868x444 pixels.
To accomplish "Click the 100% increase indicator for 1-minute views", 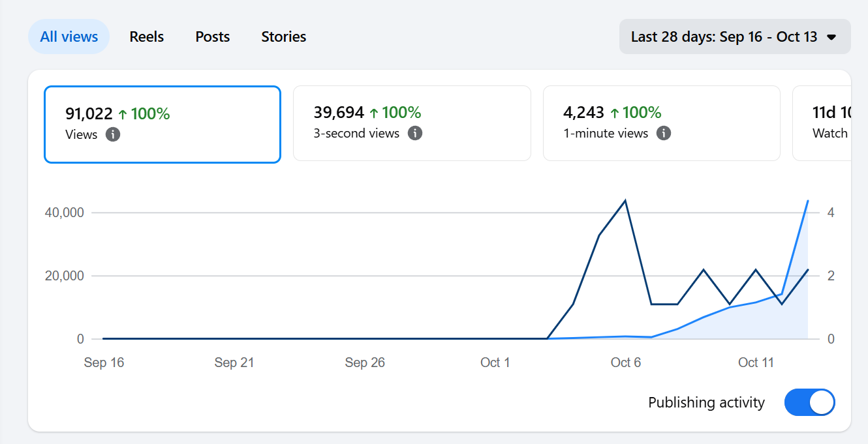I will pyautogui.click(x=636, y=113).
